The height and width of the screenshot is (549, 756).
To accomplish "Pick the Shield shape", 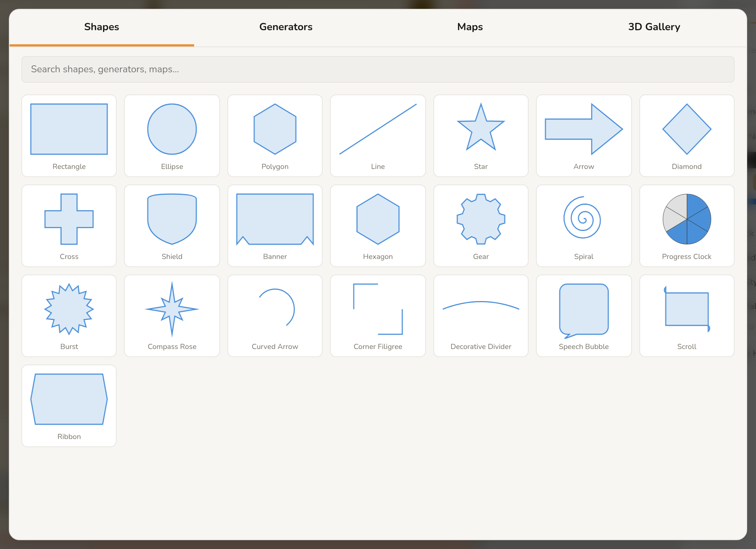I will [172, 226].
